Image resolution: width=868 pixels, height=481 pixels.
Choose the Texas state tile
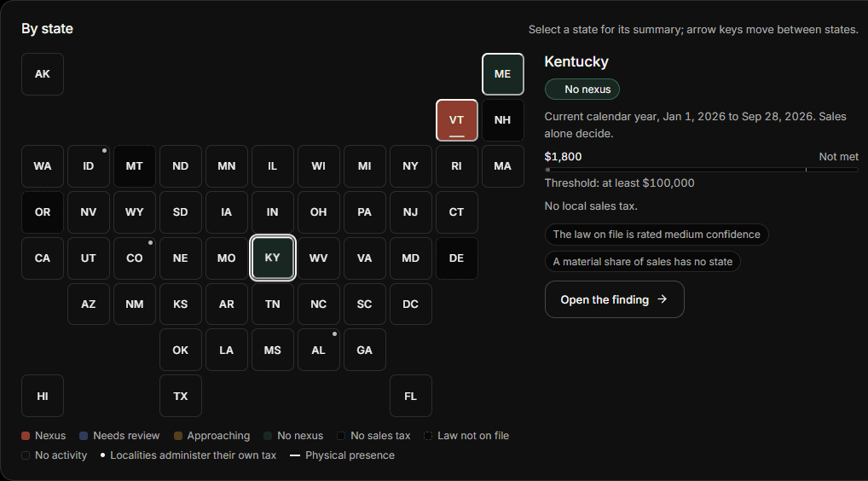[181, 396]
